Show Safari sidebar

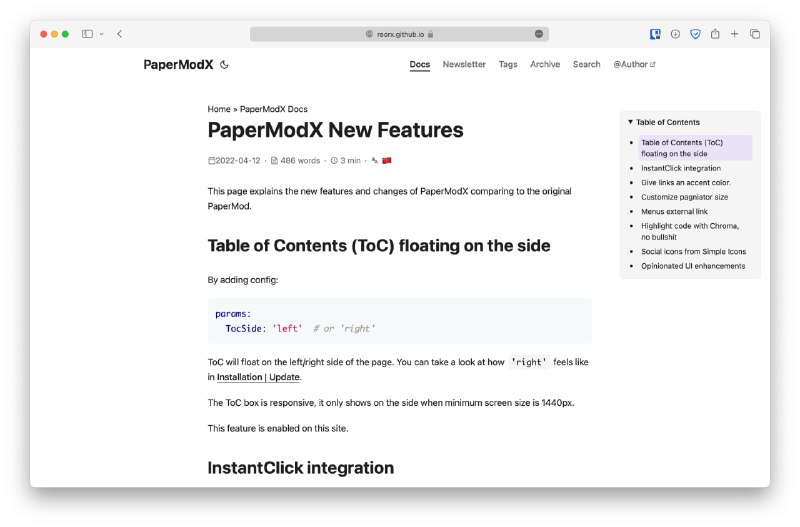(87, 34)
